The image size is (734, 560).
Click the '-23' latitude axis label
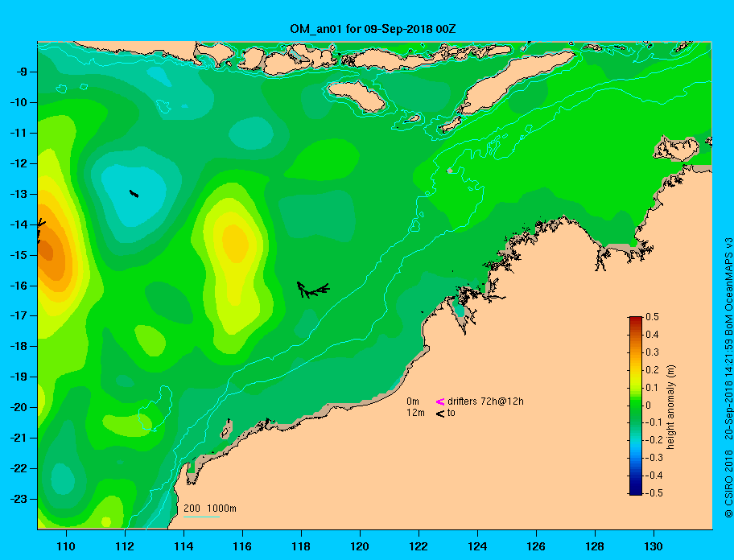coord(19,499)
